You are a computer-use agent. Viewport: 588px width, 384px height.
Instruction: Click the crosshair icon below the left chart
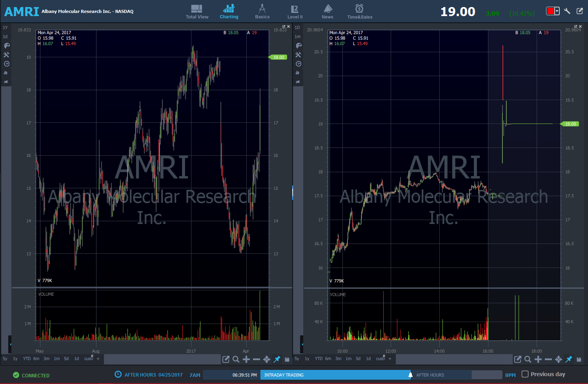[267, 359]
